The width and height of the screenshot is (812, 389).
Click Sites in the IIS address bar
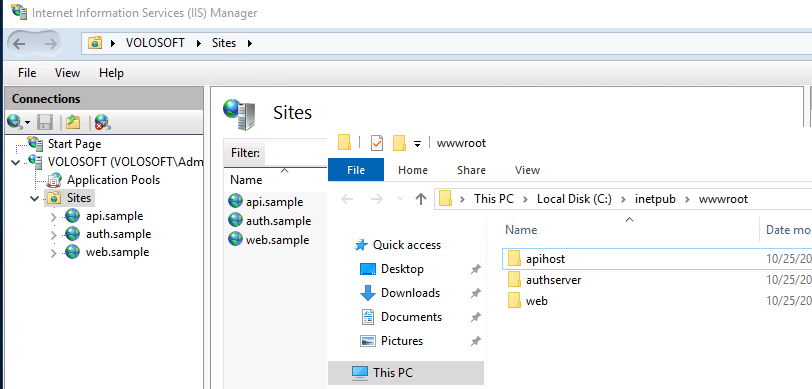coord(224,43)
